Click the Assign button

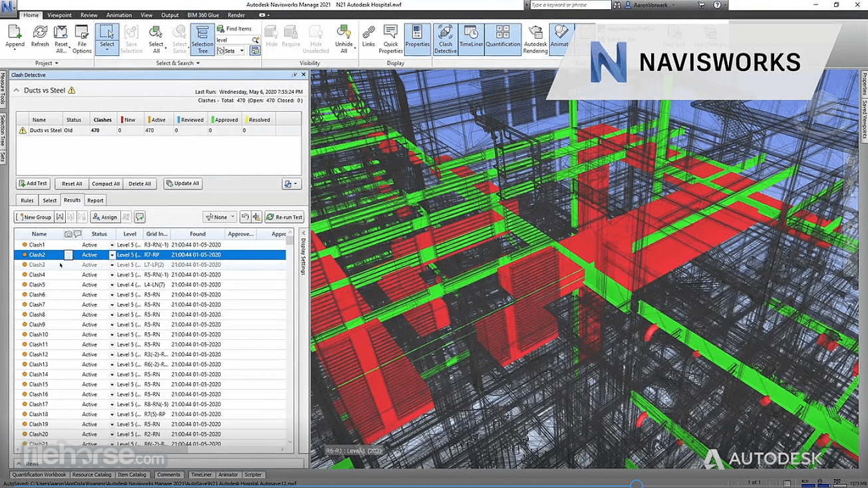[x=104, y=217]
